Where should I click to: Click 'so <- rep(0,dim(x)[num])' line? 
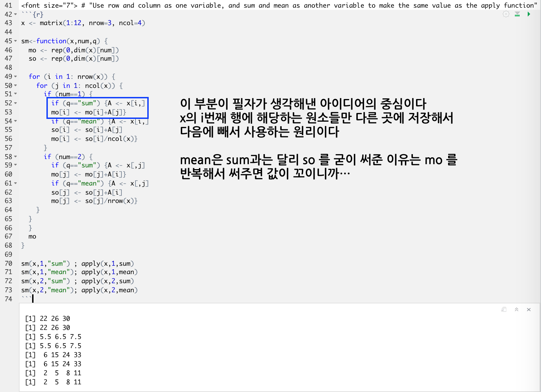(74, 59)
